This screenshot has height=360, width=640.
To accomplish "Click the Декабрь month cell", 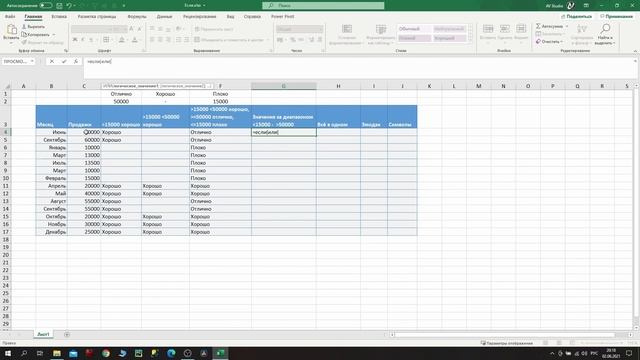I will click(51, 232).
